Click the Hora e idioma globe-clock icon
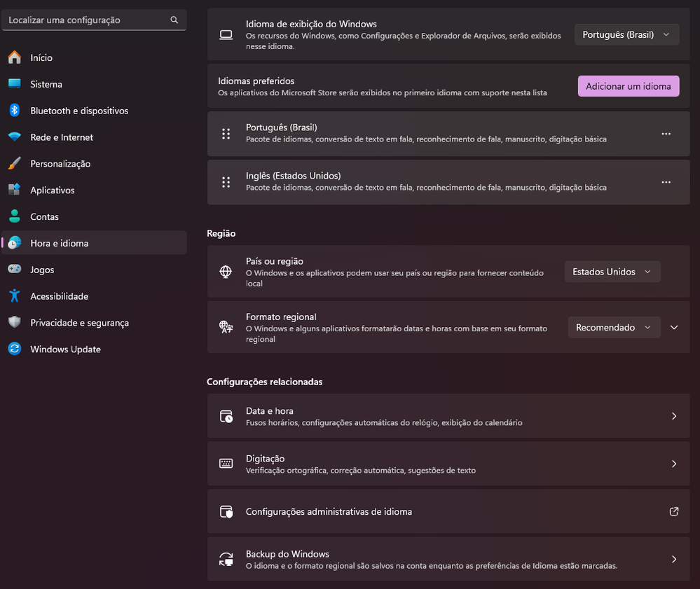 click(14, 243)
